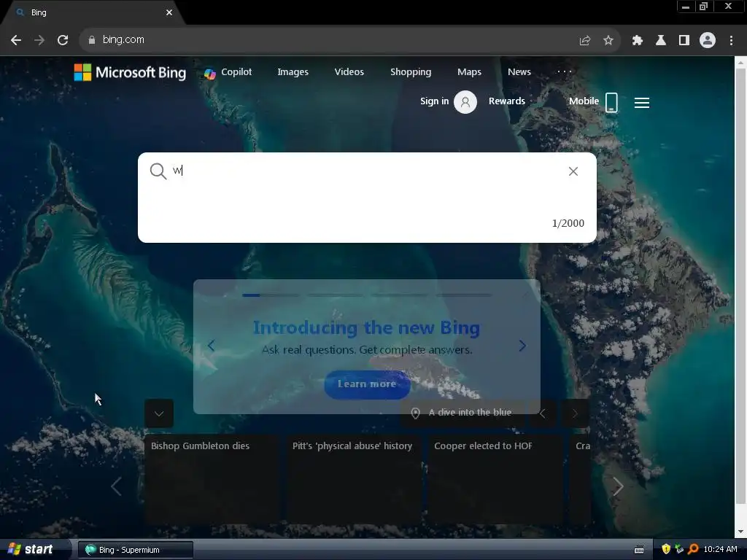Close the Bing browser tab
This screenshot has height=560, width=747.
point(169,12)
